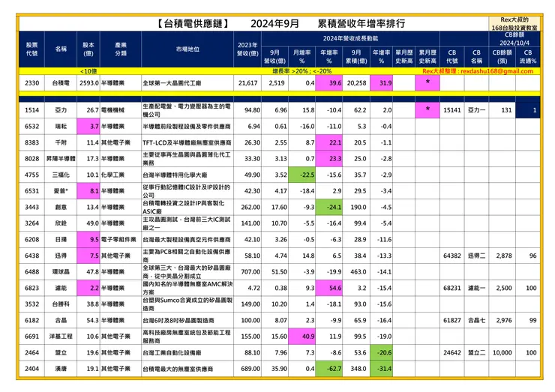Viewport: 555px width, 392px height.
Task: Select the 台積電 name cell
Action: coord(61,83)
